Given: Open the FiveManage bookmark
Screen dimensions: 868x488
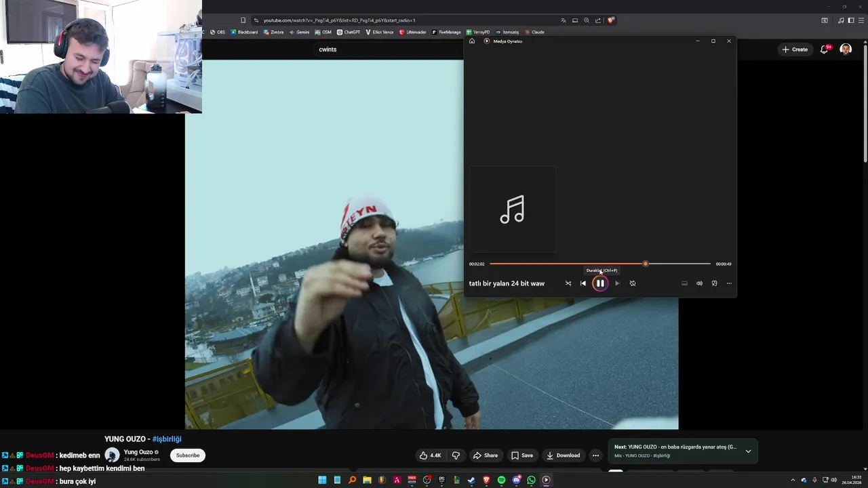Looking at the screenshot, I should coord(446,32).
